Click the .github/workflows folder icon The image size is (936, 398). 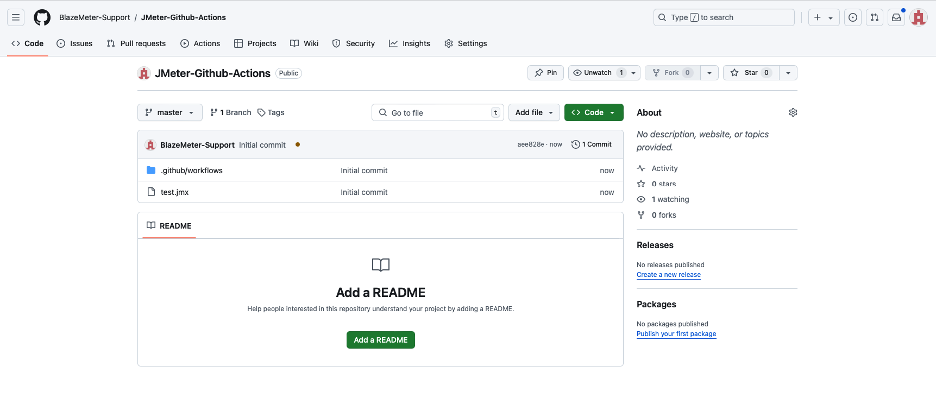pos(151,170)
